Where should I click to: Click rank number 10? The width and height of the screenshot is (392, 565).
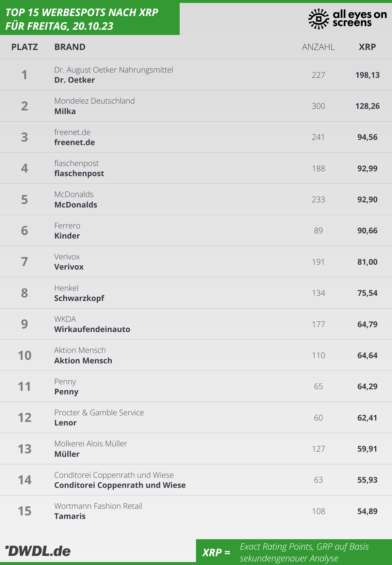24,356
